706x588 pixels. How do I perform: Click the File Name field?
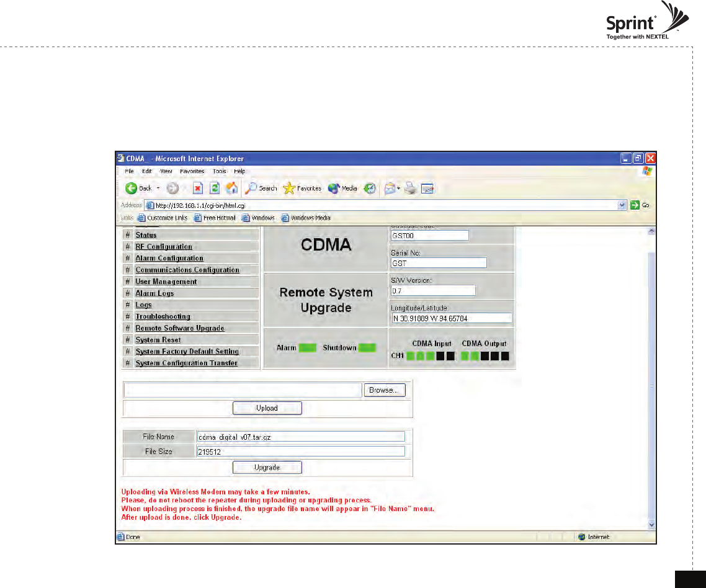(301, 437)
